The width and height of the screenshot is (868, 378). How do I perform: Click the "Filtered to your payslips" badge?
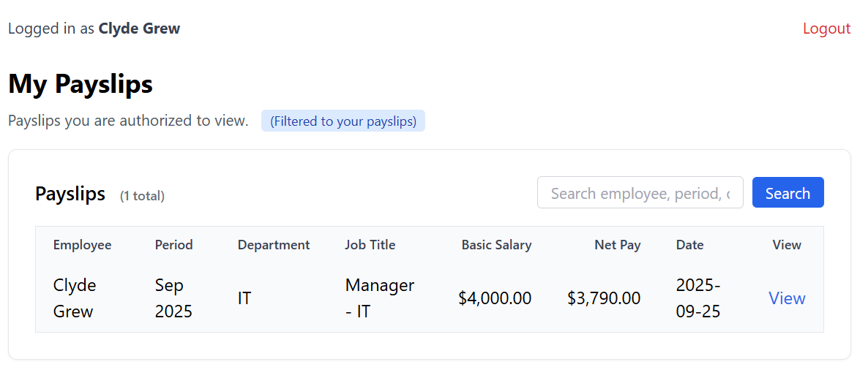point(343,121)
